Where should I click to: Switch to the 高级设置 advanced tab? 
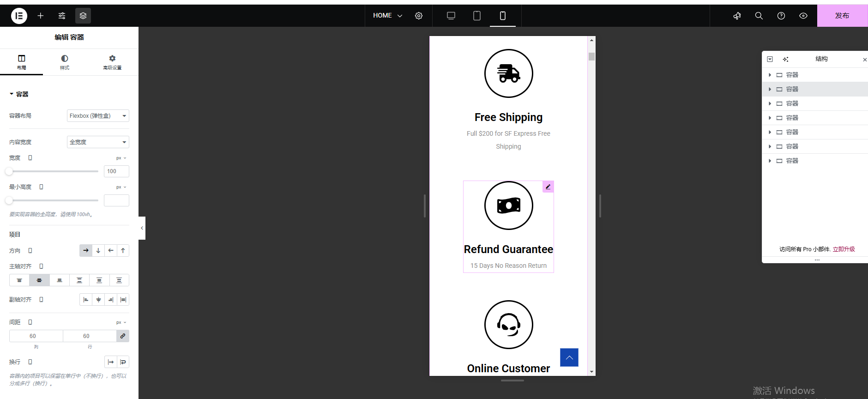[112, 62]
